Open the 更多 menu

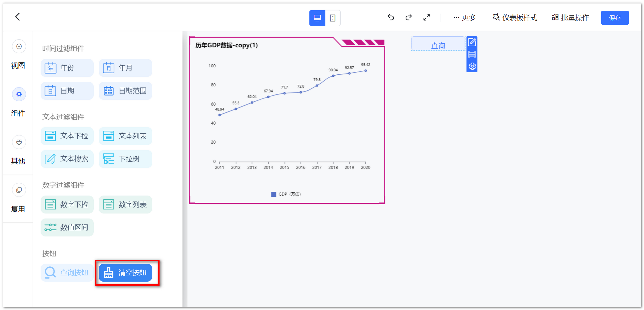click(x=464, y=17)
